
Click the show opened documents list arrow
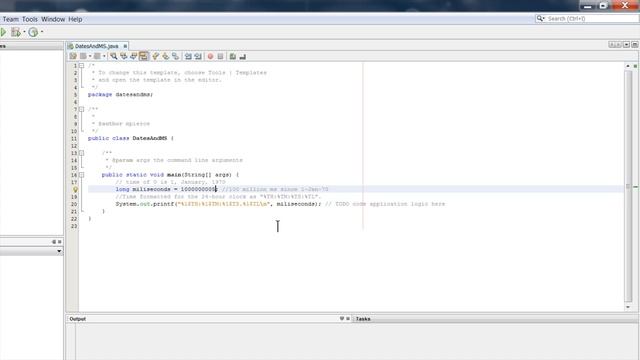tap(627, 44)
